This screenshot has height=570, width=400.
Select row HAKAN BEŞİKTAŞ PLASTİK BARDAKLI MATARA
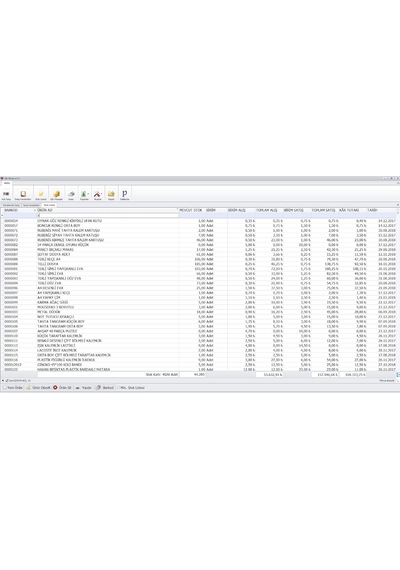tap(200, 369)
